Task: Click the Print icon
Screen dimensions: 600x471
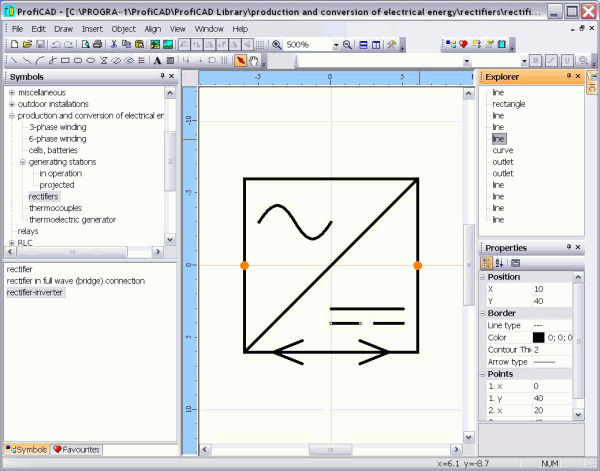Action: tap(98, 45)
